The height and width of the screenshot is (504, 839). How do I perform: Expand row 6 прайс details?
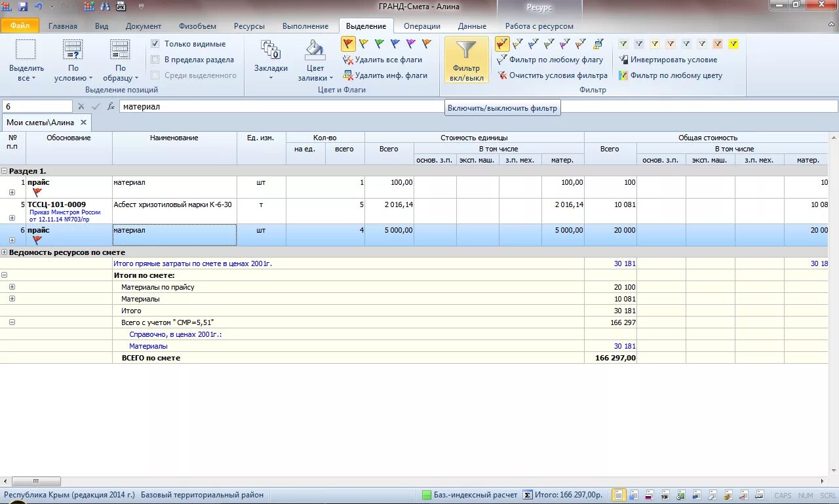click(12, 240)
